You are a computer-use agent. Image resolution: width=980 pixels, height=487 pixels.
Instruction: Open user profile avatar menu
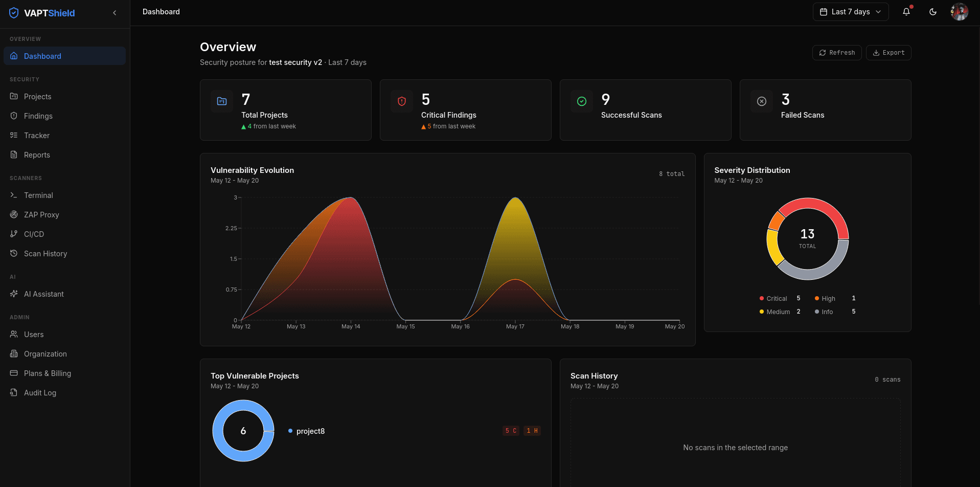960,12
